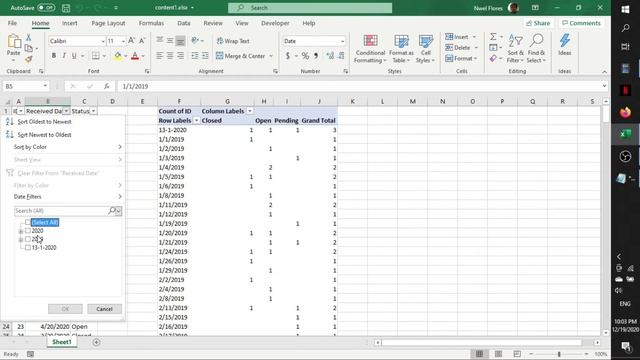Open Conditional Formatting

click(x=370, y=49)
